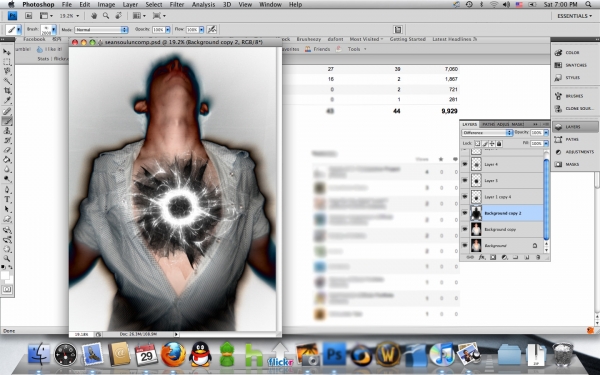Select the Crop tool
The height and width of the screenshot is (375, 600).
(7, 91)
